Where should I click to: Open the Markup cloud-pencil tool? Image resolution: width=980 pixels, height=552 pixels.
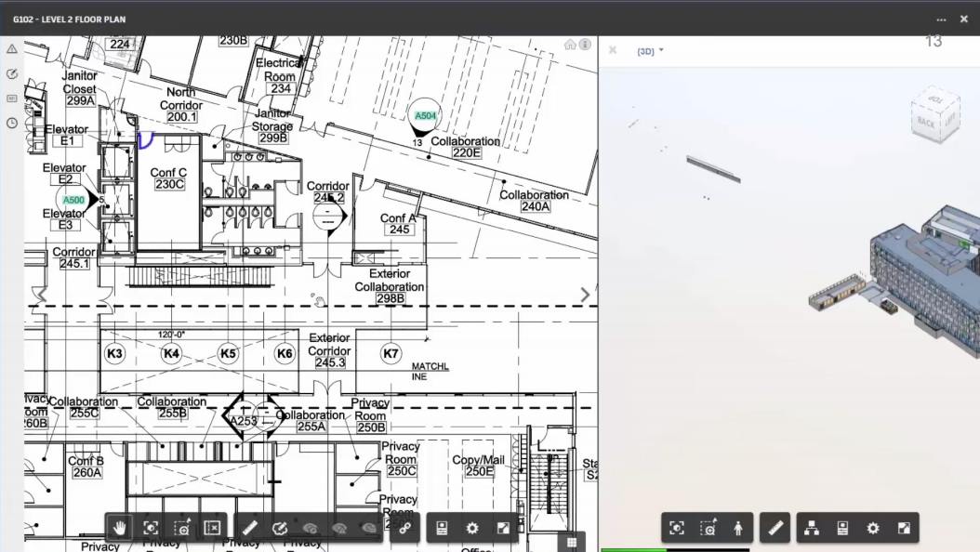click(x=279, y=528)
